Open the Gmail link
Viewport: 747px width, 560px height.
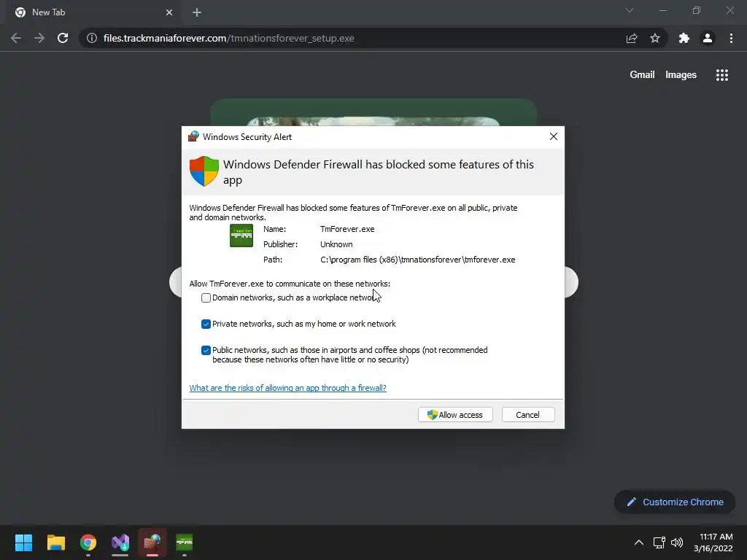pos(642,75)
